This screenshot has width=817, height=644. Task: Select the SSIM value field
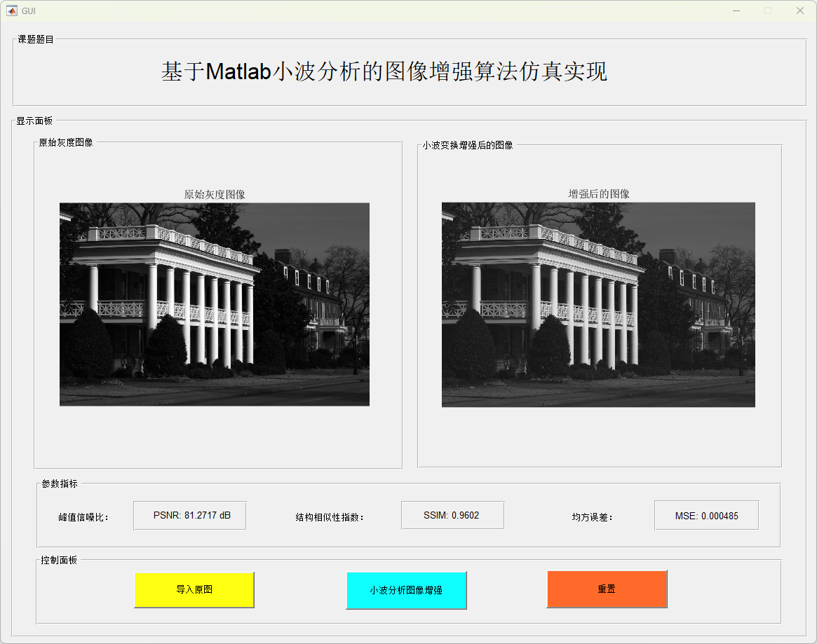click(452, 516)
